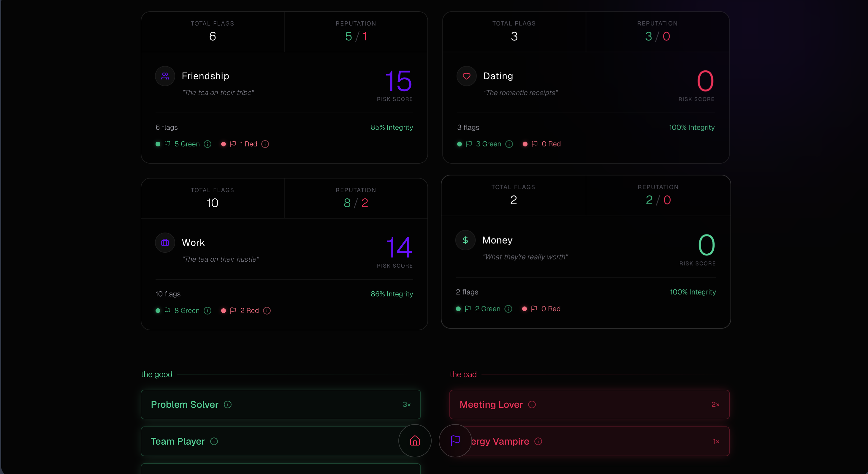Show details of Friendship's 5 green flags
Image resolution: width=868 pixels, height=474 pixels.
pyautogui.click(x=207, y=144)
